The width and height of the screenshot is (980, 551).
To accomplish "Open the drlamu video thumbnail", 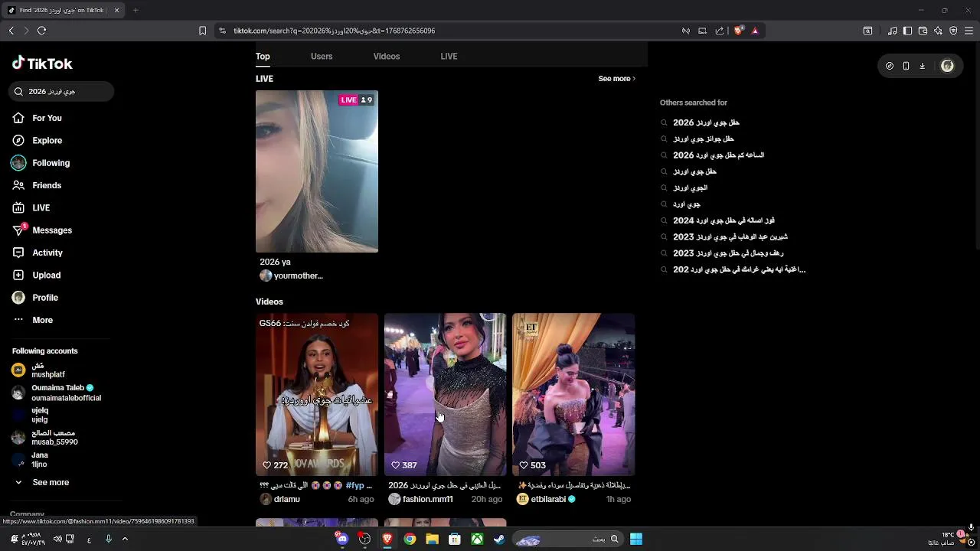I will (x=317, y=394).
